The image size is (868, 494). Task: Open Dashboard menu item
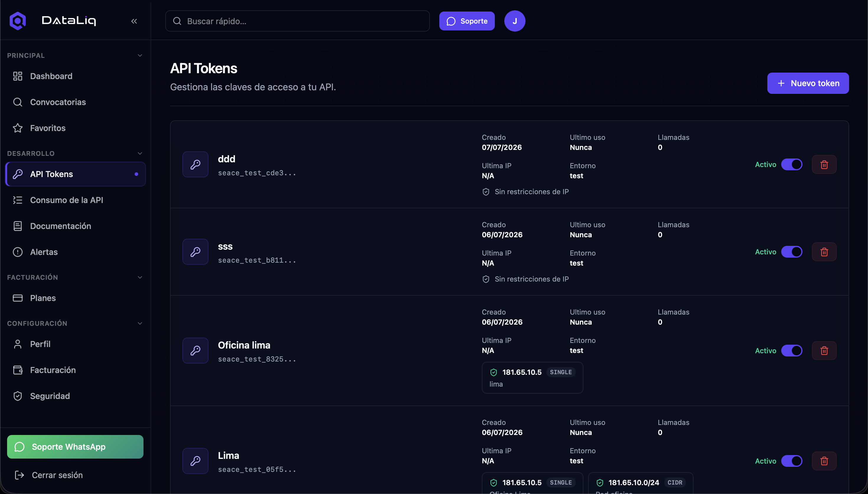point(76,76)
